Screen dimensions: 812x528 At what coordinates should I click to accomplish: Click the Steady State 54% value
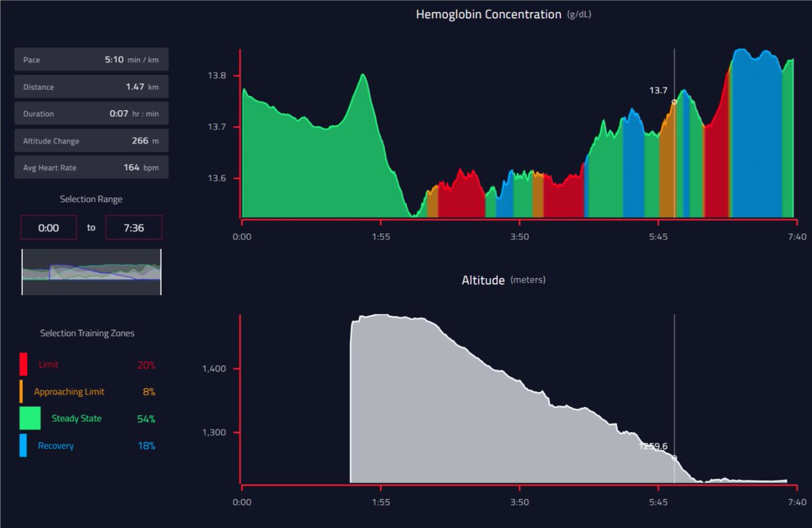146,419
